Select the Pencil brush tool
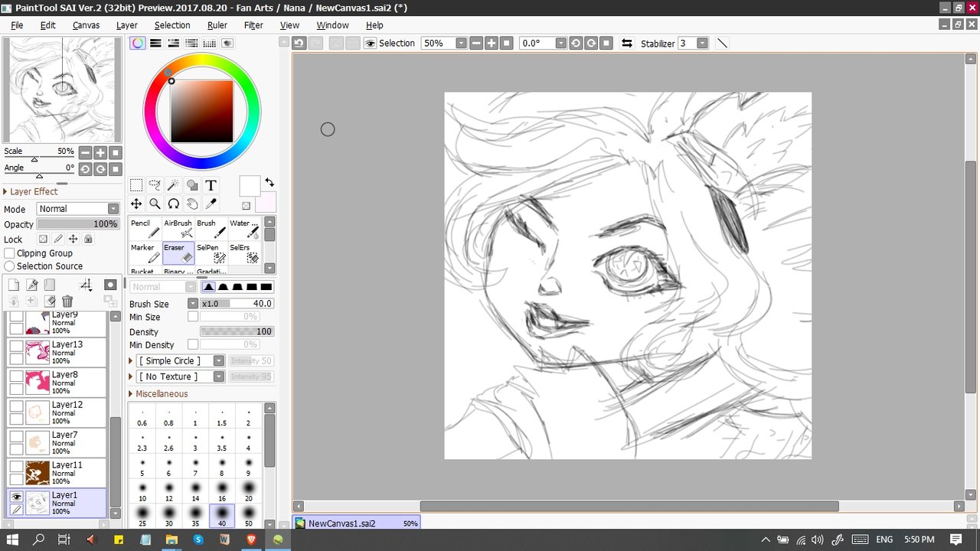Viewport: 980px width, 551px height. pyautogui.click(x=145, y=229)
